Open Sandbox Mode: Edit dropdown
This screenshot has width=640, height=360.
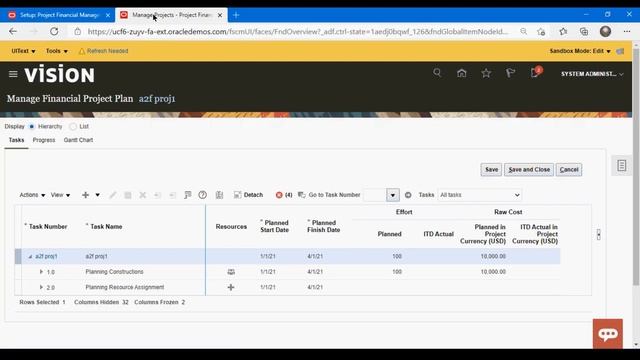click(580, 51)
